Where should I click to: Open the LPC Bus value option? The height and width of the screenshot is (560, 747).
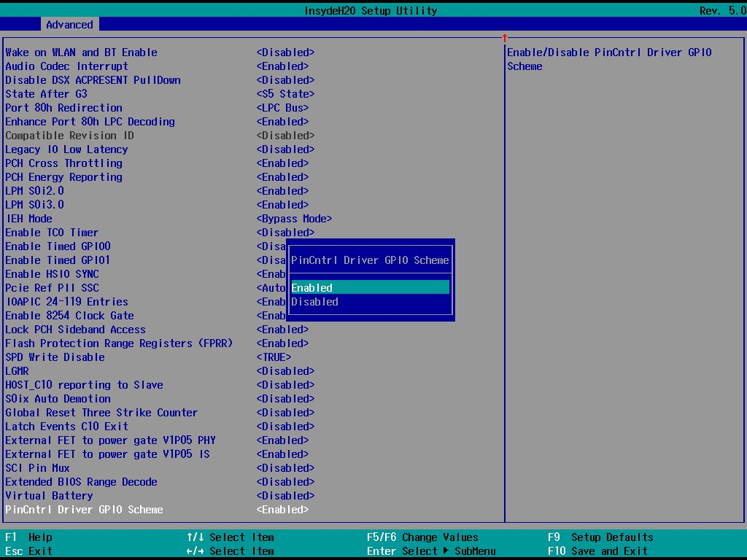coord(282,108)
